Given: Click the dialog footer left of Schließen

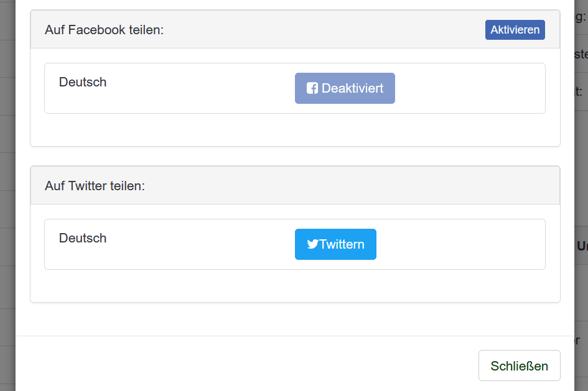Looking at the screenshot, I should (244, 366).
